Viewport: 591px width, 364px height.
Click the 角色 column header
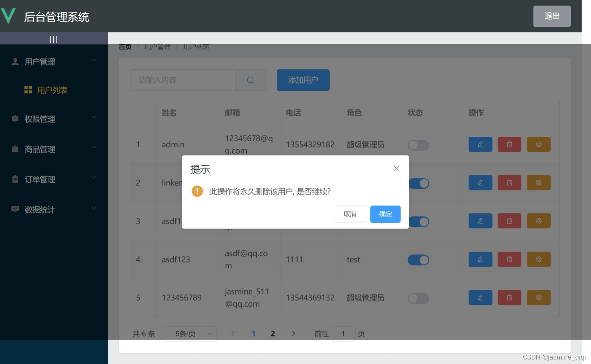coord(354,113)
